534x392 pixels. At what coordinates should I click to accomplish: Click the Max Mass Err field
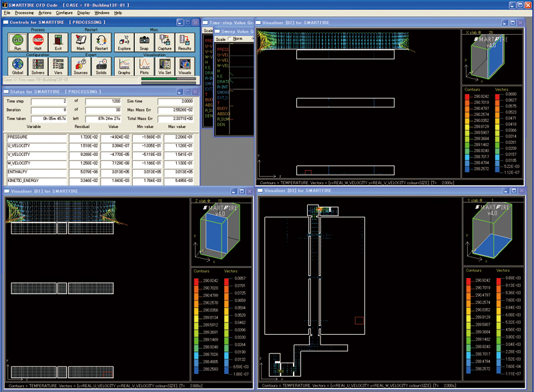(x=176, y=110)
